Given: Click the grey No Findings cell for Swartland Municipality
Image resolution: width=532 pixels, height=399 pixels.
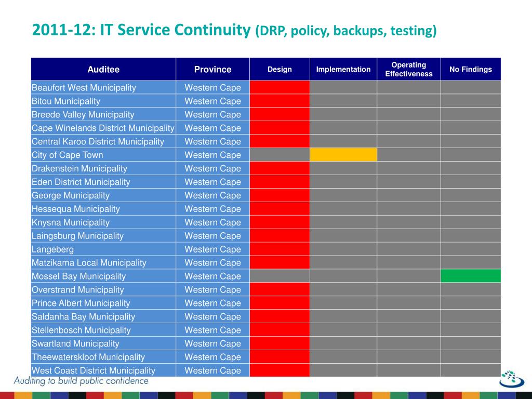Looking at the screenshot, I should [x=471, y=343].
